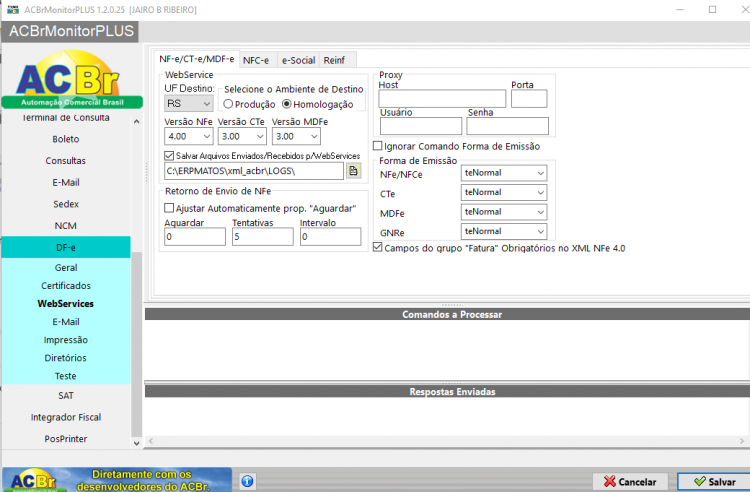
Task: Open Boleto in the sidebar
Action: (x=66, y=139)
